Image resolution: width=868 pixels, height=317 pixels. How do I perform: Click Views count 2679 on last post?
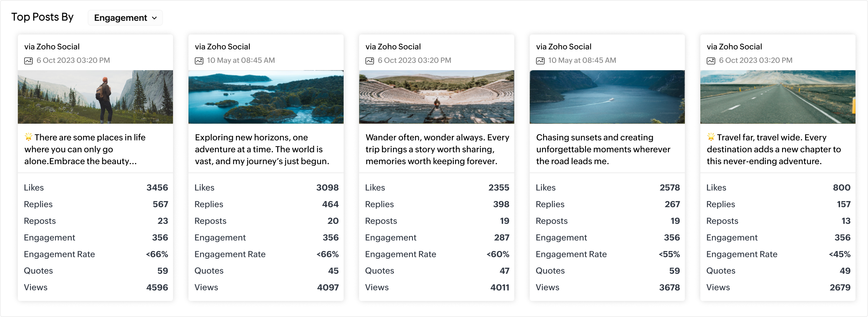click(840, 287)
